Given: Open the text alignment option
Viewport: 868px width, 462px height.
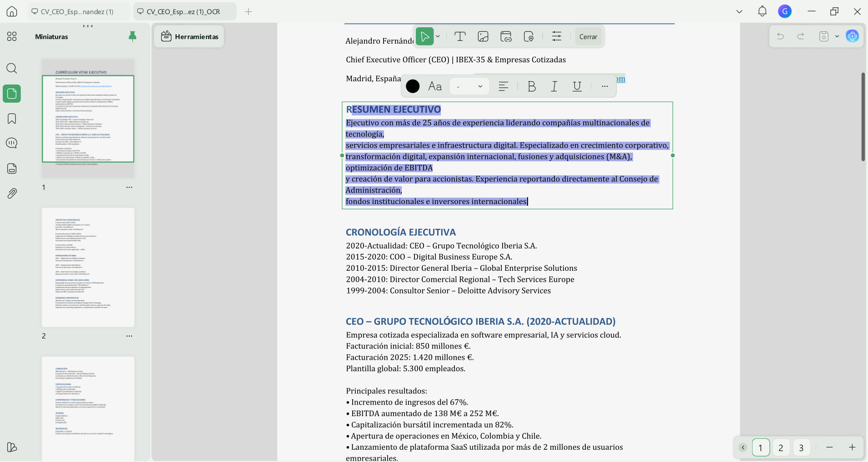Looking at the screenshot, I should 503,86.
